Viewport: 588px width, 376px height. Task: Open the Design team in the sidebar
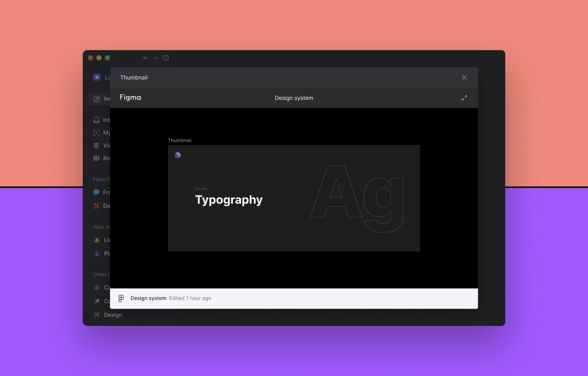coord(108,315)
